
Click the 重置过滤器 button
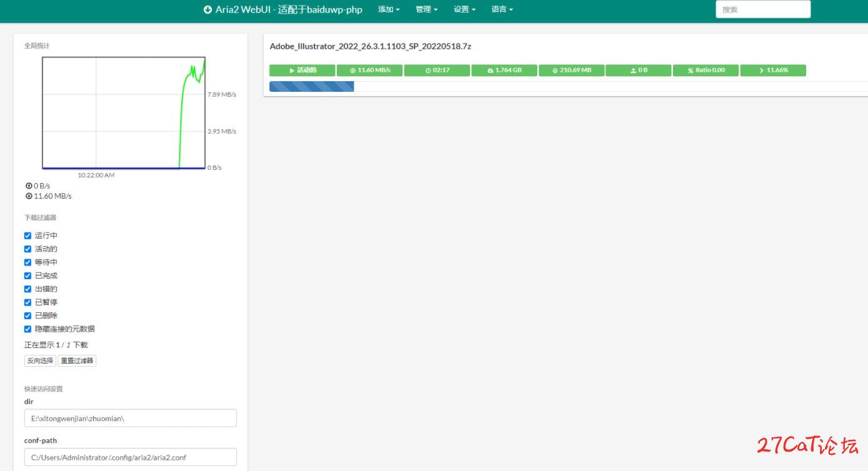tap(77, 360)
